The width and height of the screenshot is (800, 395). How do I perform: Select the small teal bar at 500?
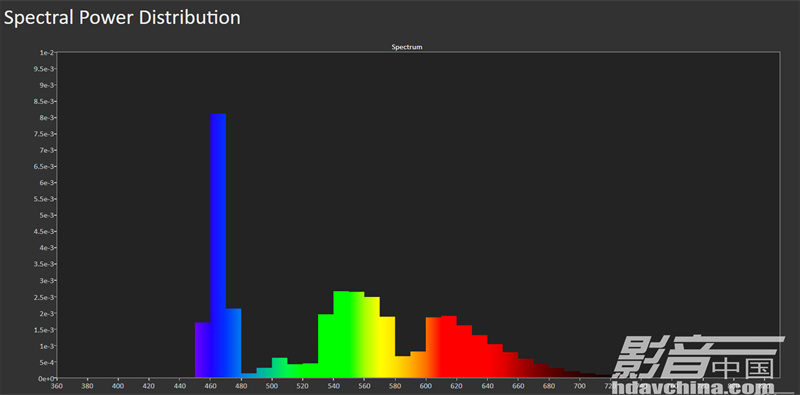coord(280,367)
